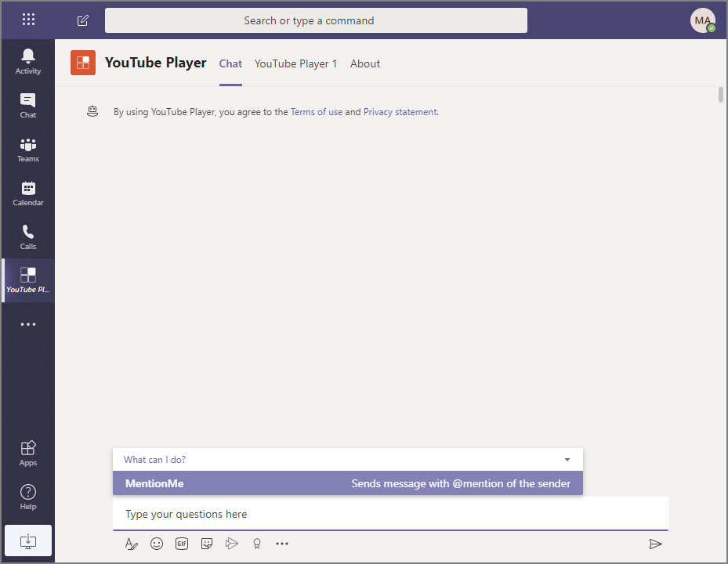Screen dimensions: 728x564
Task: Open Help in the sidebar
Action: (28, 497)
